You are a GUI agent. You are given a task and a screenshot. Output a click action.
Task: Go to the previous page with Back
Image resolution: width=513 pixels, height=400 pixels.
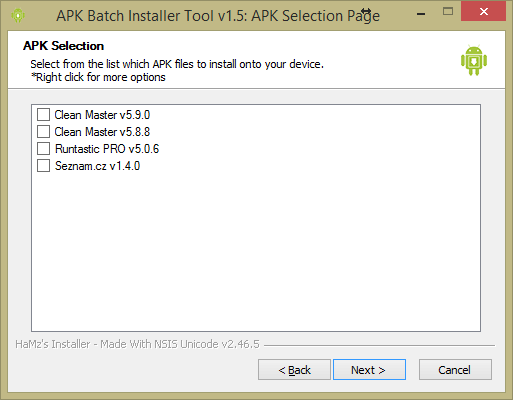294,370
